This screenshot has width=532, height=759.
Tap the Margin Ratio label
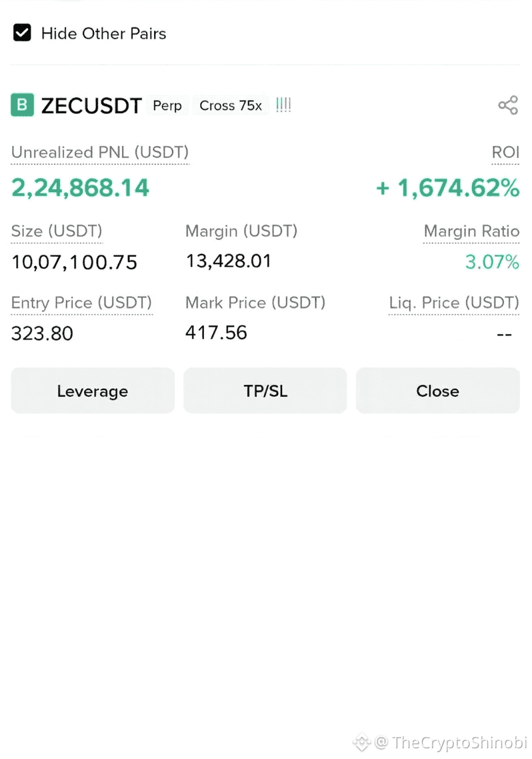click(x=471, y=231)
